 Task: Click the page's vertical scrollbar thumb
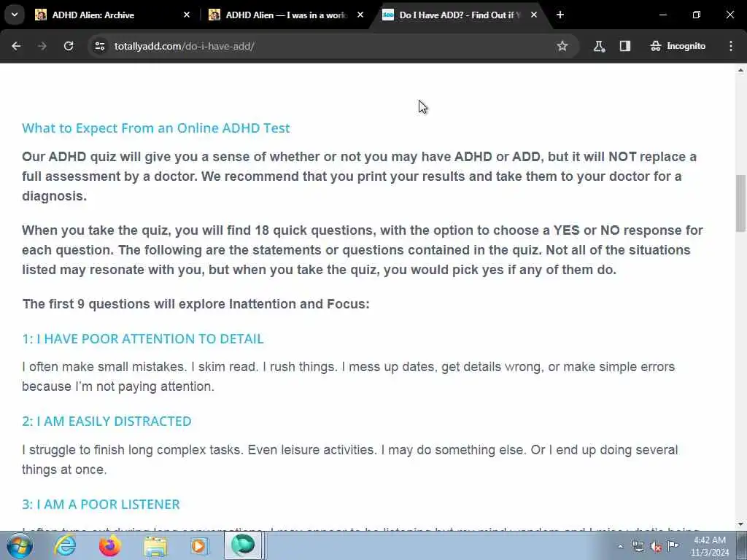(x=741, y=203)
